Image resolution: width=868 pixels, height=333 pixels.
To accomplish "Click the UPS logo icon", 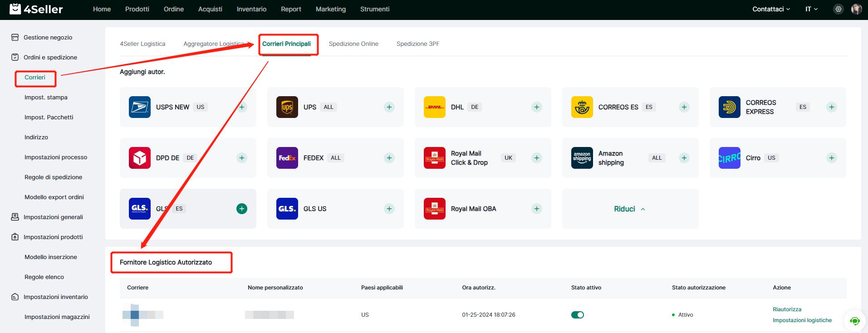I will point(287,107).
